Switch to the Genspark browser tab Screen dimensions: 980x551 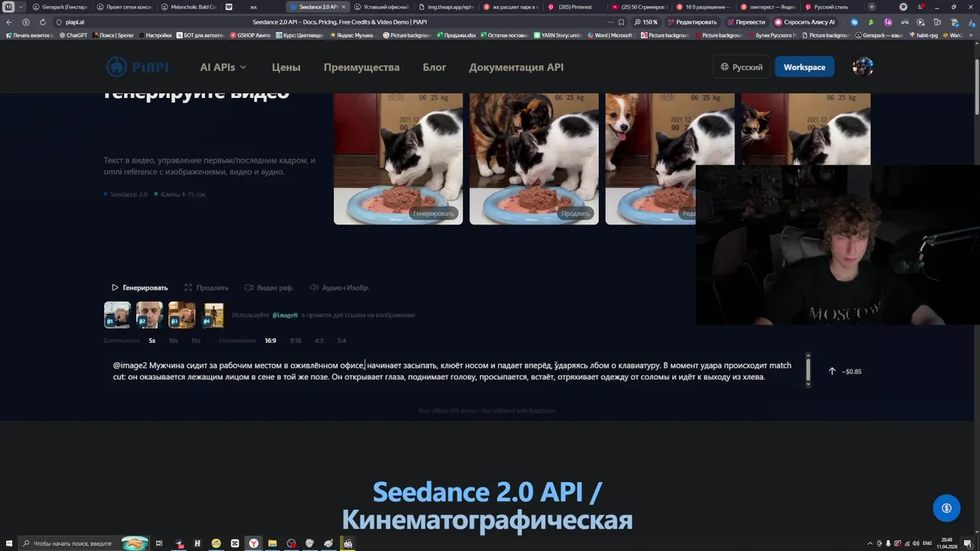coord(60,7)
